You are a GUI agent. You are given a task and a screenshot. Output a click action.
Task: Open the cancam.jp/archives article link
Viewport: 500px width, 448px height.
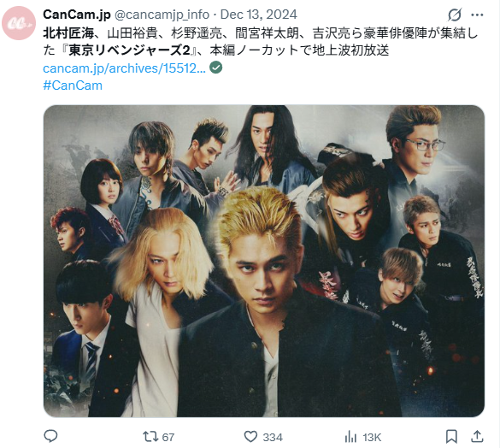tap(124, 68)
